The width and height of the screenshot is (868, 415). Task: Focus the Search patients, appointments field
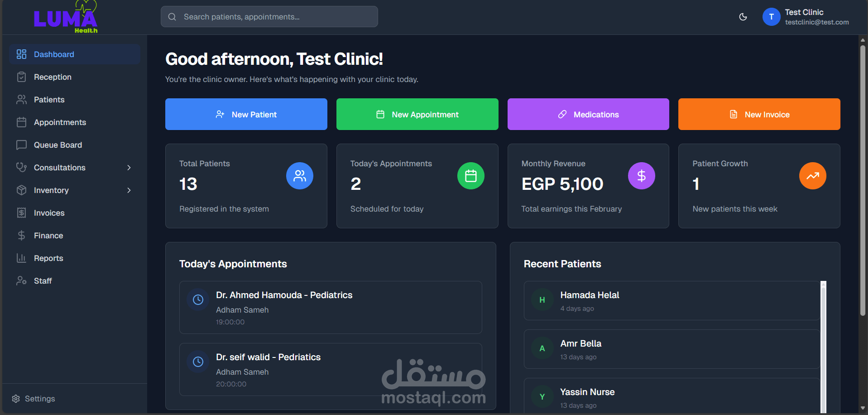269,17
